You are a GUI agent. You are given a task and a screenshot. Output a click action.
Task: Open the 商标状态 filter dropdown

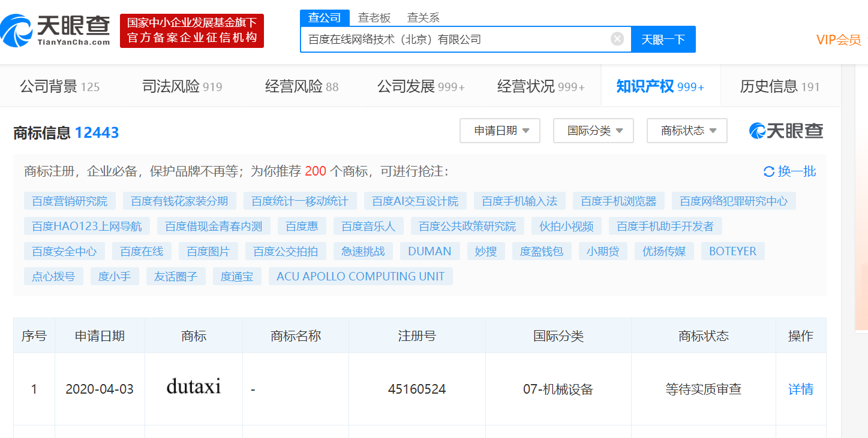[x=687, y=131]
